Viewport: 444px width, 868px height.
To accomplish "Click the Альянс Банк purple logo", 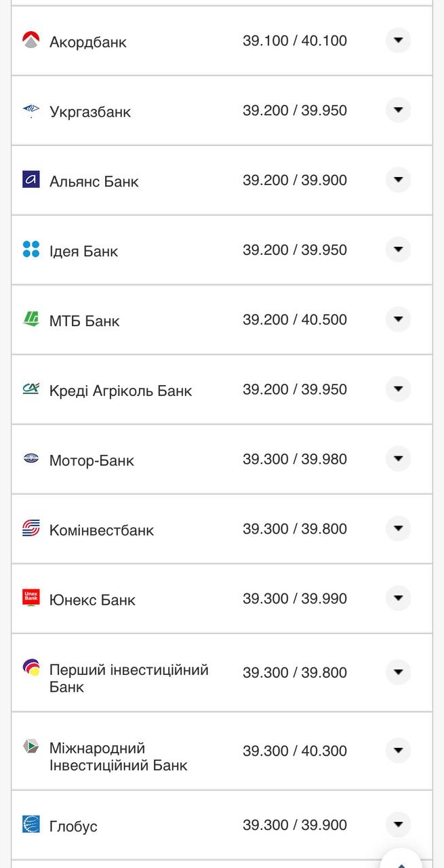I will click(x=31, y=180).
